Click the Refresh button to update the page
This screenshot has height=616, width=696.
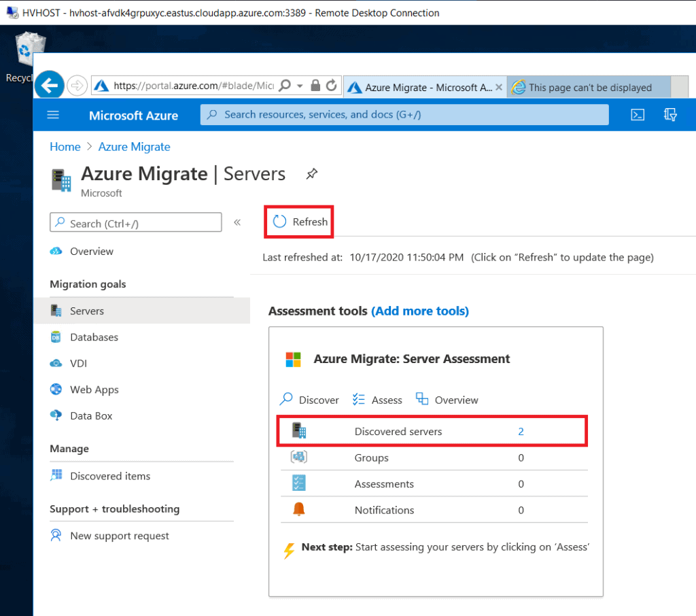click(298, 221)
